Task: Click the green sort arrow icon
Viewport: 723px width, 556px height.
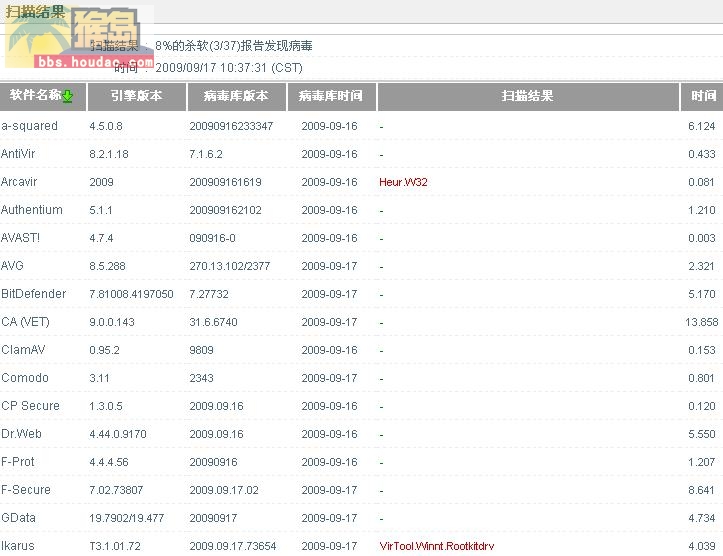Action: [x=67, y=96]
